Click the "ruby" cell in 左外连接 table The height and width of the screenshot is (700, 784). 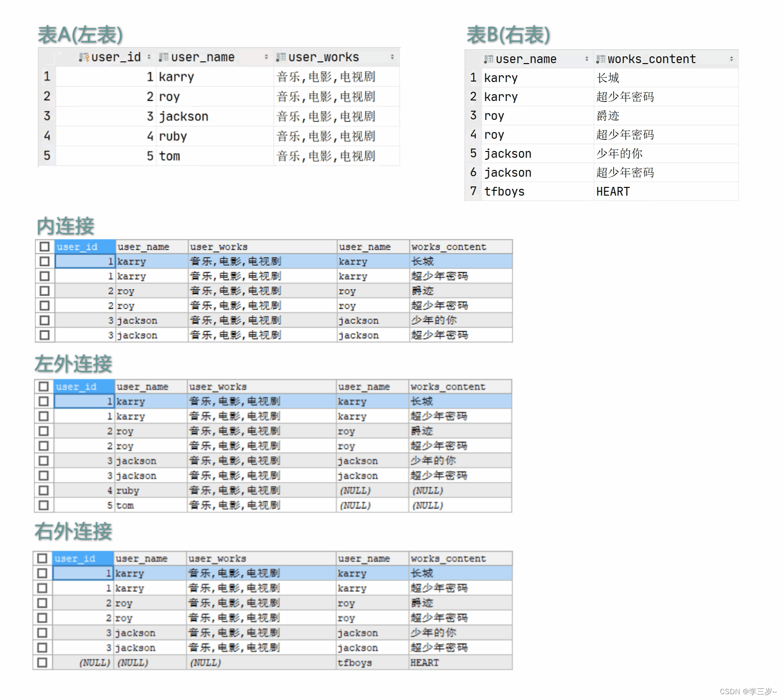[x=151, y=490]
